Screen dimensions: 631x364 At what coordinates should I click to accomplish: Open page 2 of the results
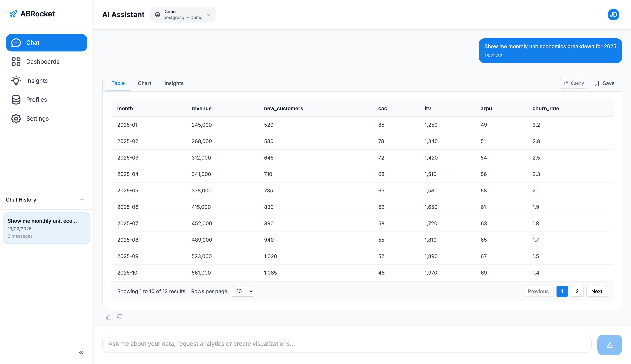coord(577,291)
